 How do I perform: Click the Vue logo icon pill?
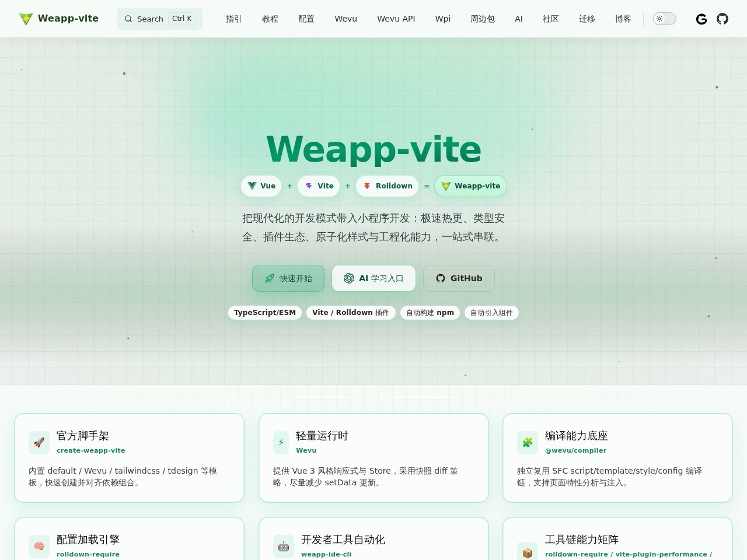coord(261,186)
